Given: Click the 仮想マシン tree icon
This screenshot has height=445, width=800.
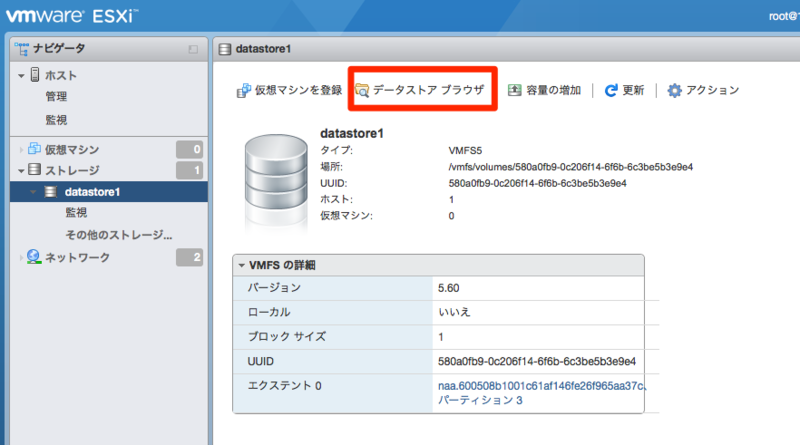Looking at the screenshot, I should click(34, 149).
